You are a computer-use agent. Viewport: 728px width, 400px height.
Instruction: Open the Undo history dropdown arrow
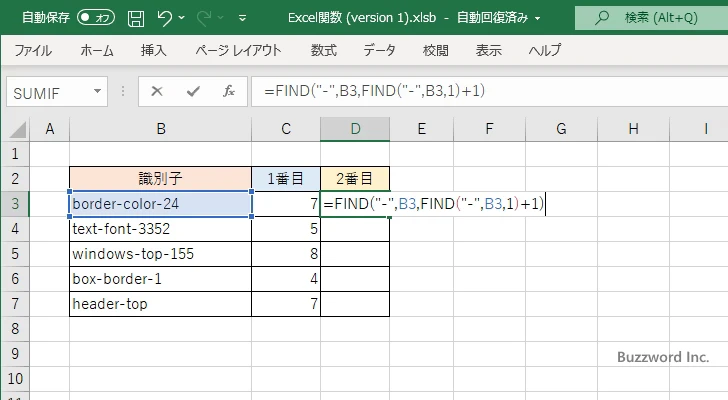(182, 18)
